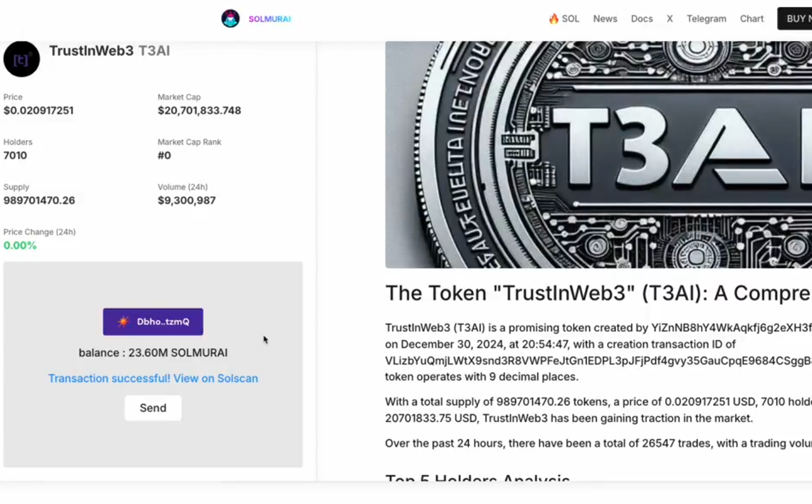
Task: Click the $20,701,833.748 market cap value
Action: click(x=199, y=110)
